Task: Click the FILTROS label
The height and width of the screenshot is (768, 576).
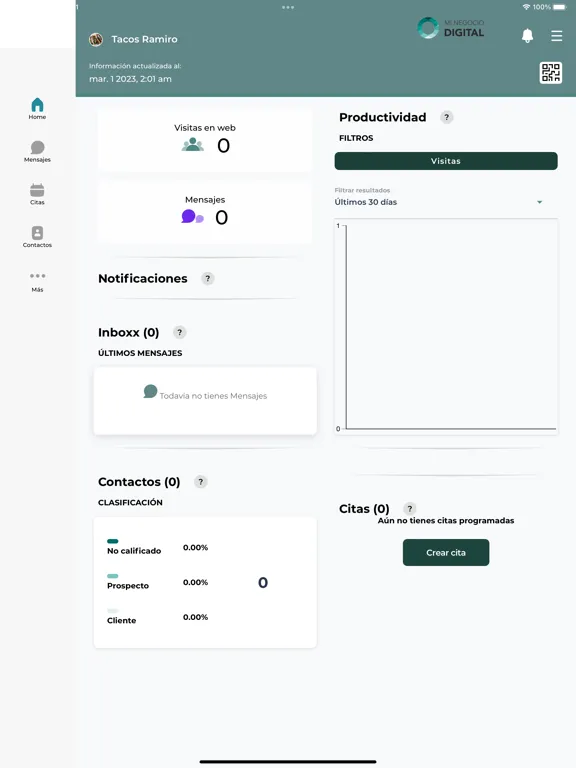Action: [356, 138]
